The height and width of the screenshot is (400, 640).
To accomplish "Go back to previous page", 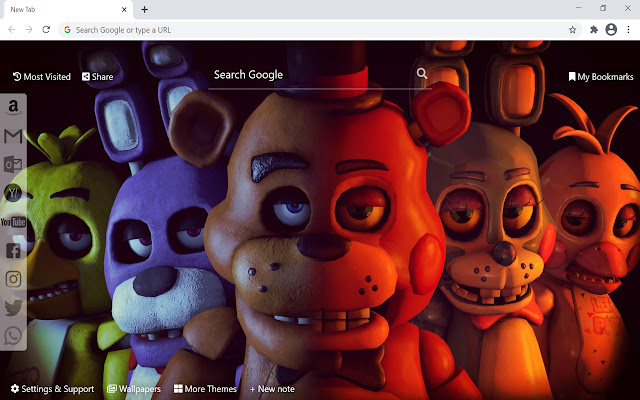I will point(12,29).
